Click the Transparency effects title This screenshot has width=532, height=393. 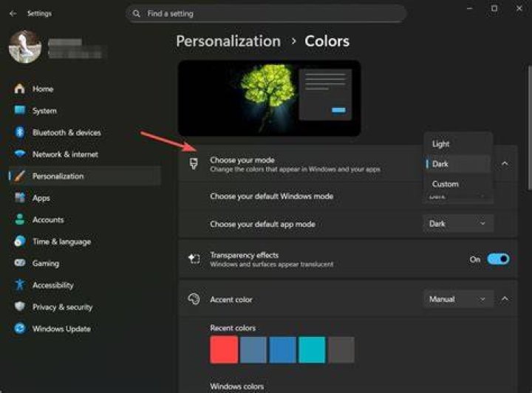[x=245, y=255]
